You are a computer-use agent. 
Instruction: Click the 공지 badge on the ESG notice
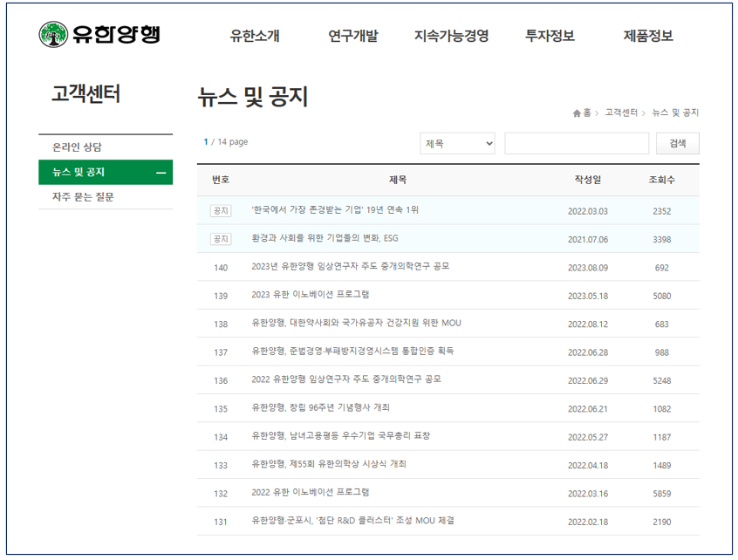(x=220, y=237)
